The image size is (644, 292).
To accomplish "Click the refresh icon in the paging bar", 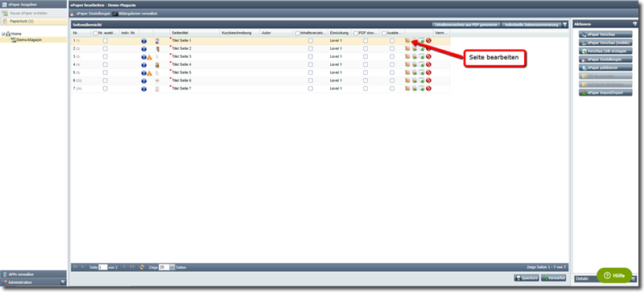I will tap(142, 267).
